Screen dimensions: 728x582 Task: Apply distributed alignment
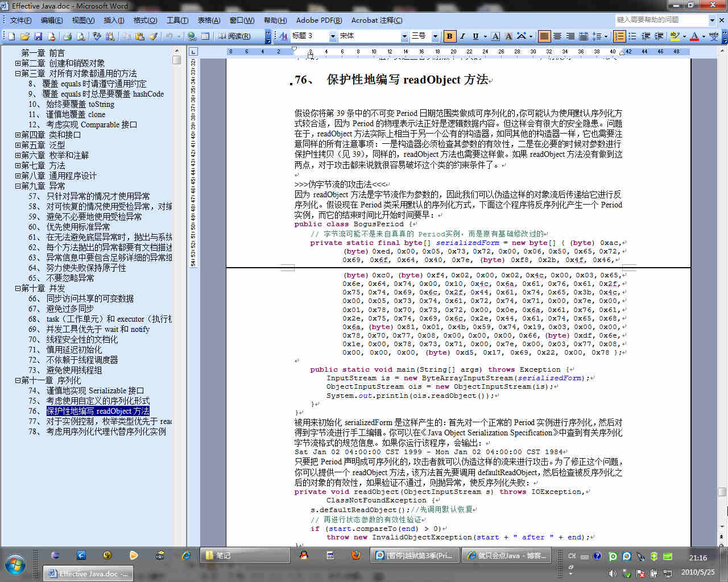584,36
